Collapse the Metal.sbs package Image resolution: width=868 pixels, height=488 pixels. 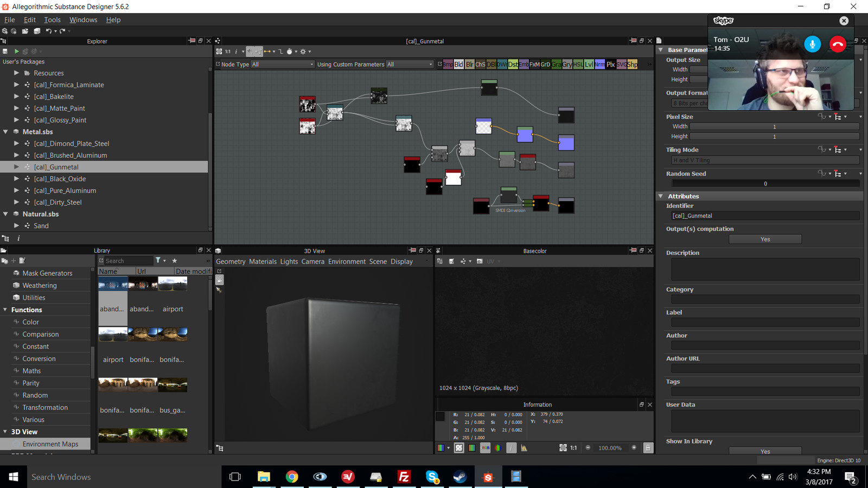5,132
